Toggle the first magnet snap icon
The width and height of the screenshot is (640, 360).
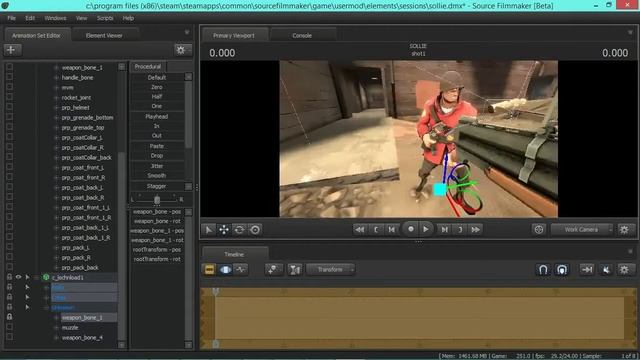click(x=543, y=270)
